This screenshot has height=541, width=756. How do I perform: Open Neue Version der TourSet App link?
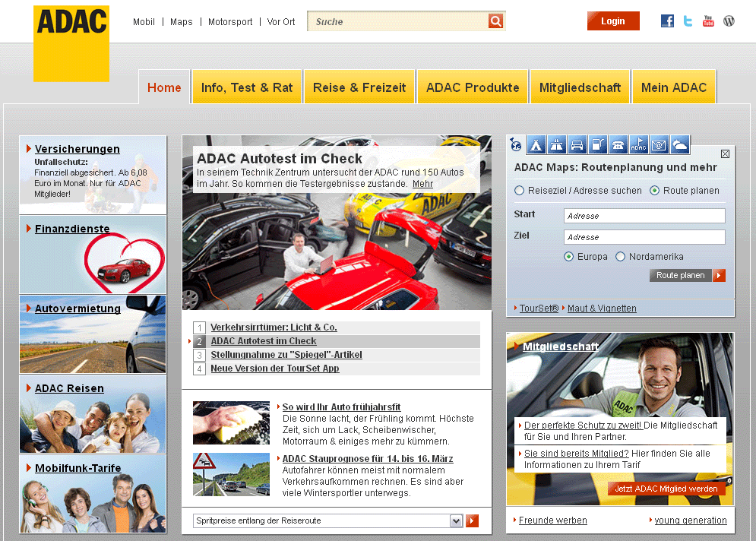tap(275, 369)
